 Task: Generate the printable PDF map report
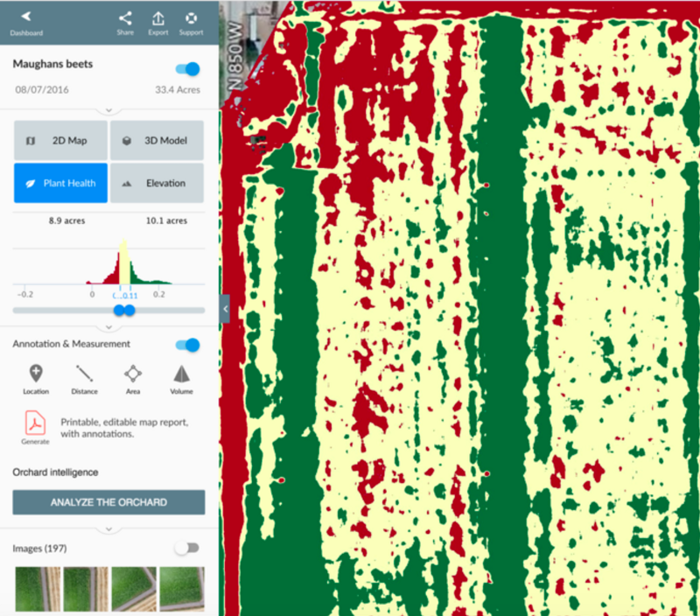tap(35, 423)
